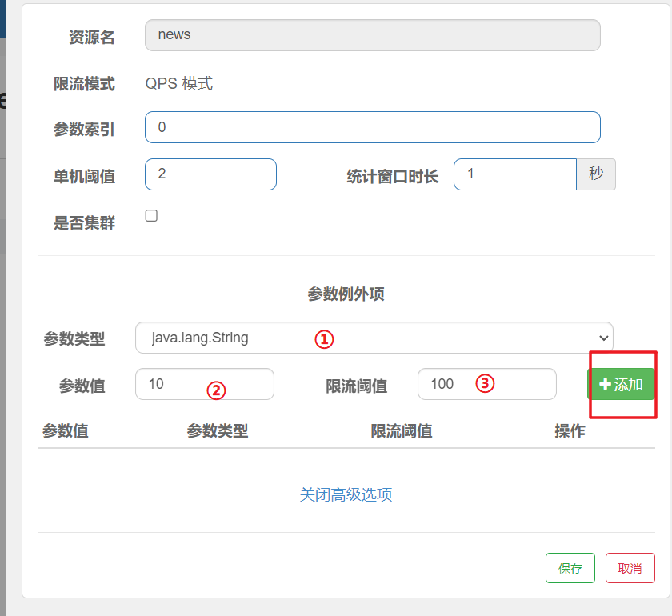Click the 单机阈值 input showing 2
Screen dimensions: 672x616
210,174
